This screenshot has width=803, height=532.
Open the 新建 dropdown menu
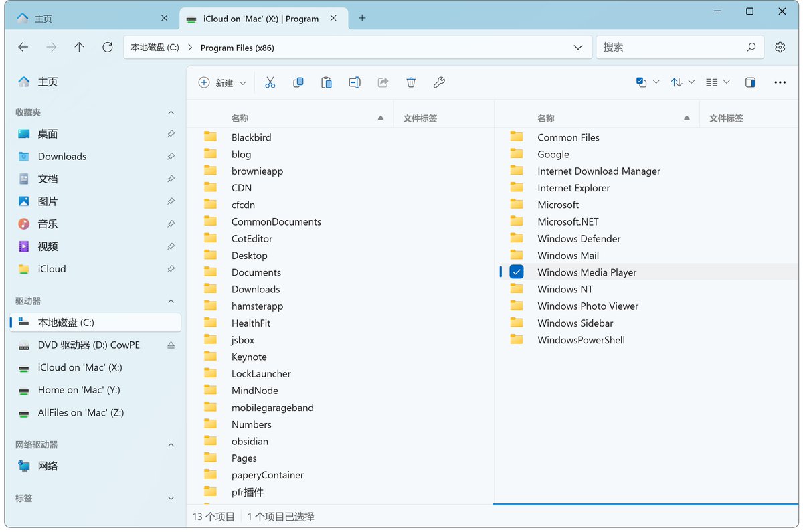click(x=223, y=82)
